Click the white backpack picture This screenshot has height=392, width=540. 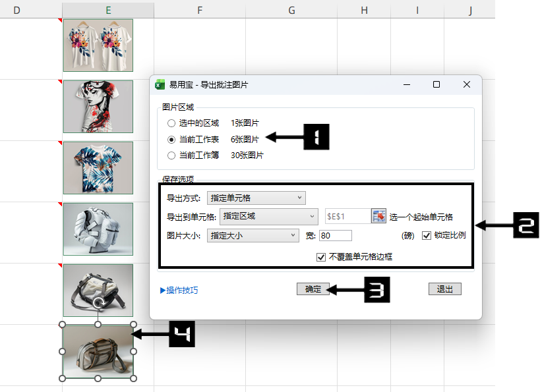coord(98,229)
